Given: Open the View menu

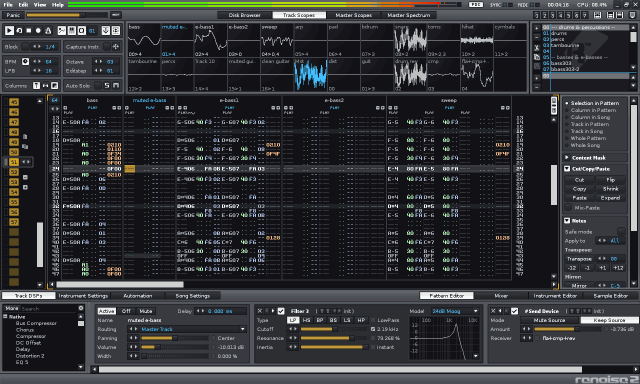Looking at the screenshot, I should [x=40, y=4].
